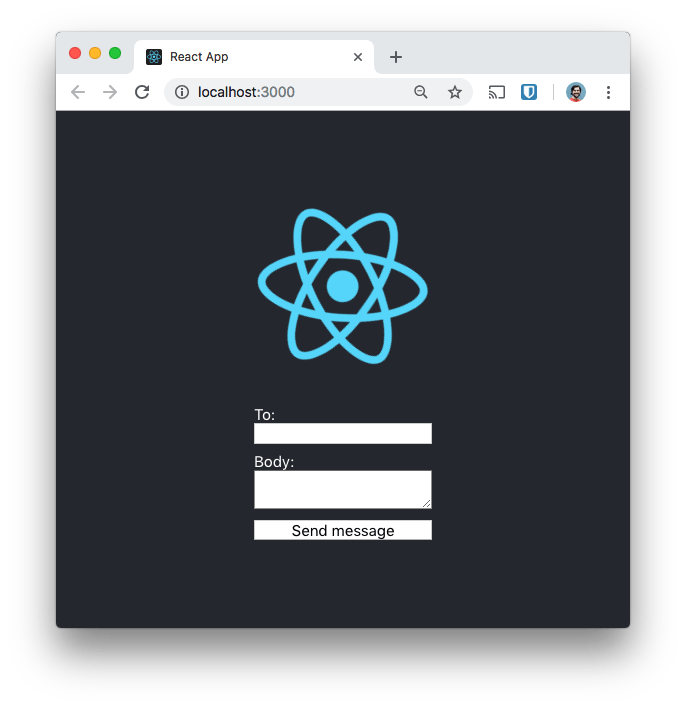
Task: Open the Cast icon in toolbar
Action: 496,92
